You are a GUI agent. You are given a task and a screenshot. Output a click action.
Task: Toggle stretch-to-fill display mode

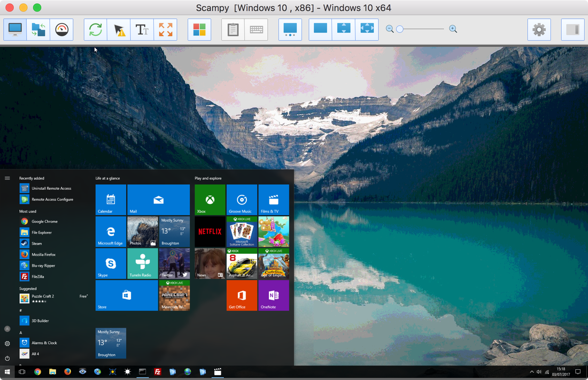pyautogui.click(x=367, y=29)
